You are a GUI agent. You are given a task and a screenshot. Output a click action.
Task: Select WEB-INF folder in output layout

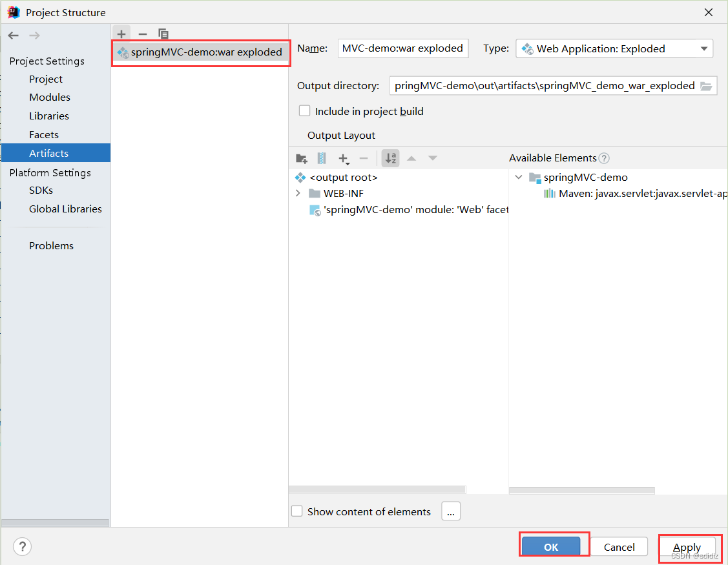[x=336, y=193]
